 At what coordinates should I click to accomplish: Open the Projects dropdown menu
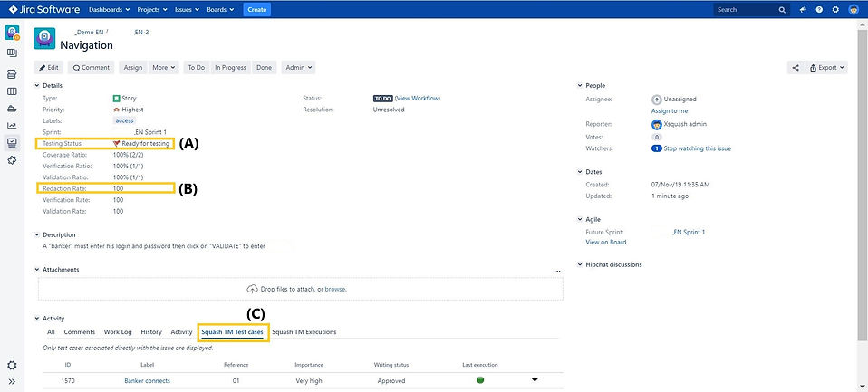[152, 10]
